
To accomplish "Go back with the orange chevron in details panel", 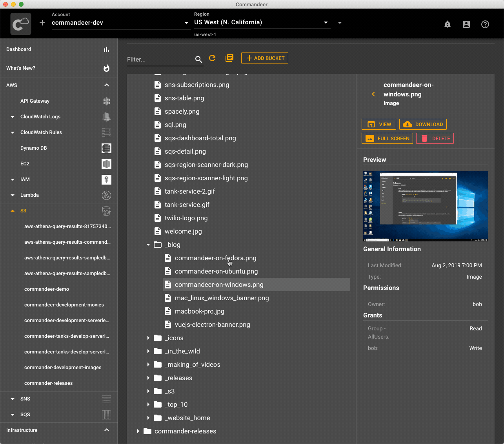I will [x=373, y=94].
